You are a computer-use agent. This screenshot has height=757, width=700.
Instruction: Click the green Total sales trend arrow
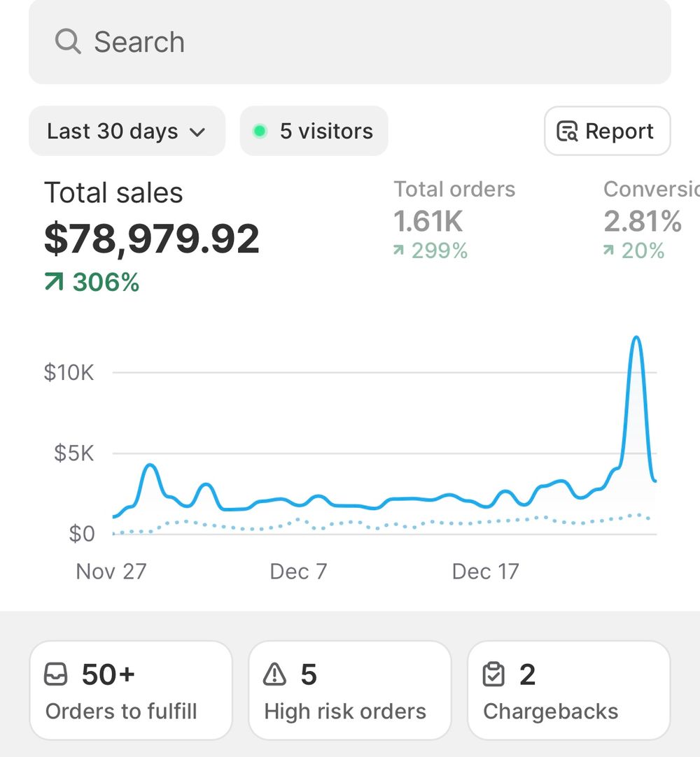click(54, 282)
